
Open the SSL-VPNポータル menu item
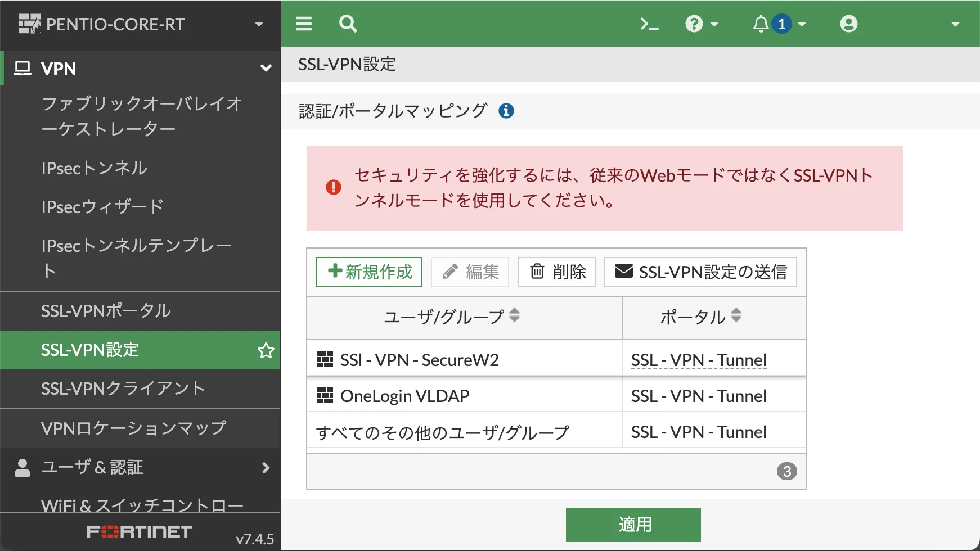click(x=106, y=311)
